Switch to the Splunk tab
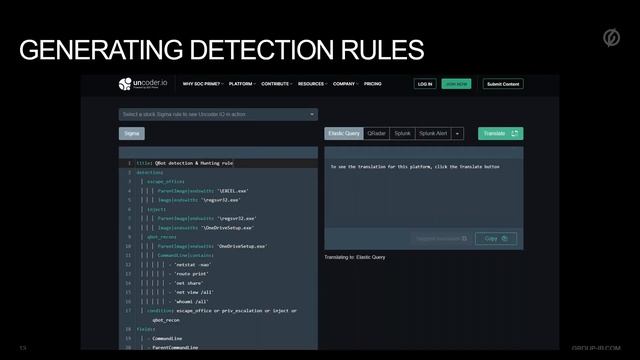The height and width of the screenshot is (360, 640). 402,133
